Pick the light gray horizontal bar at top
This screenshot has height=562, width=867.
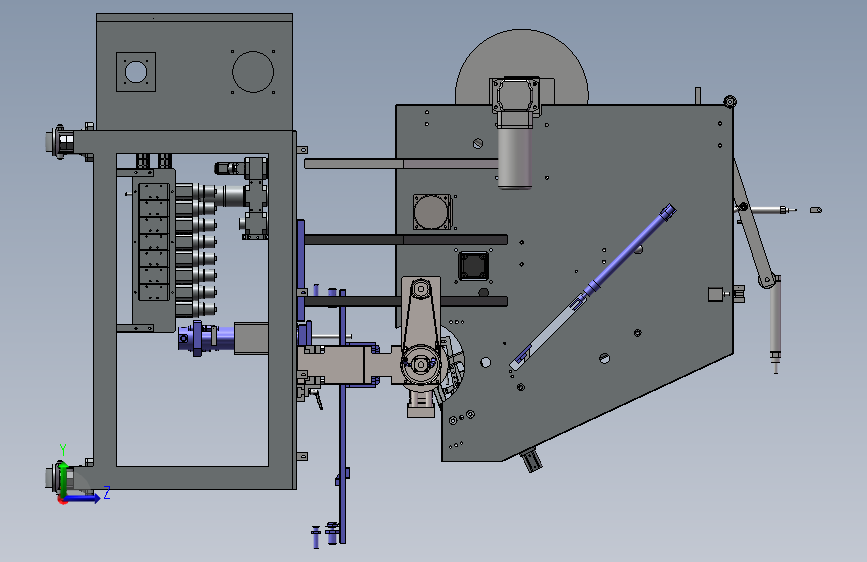pos(401,164)
